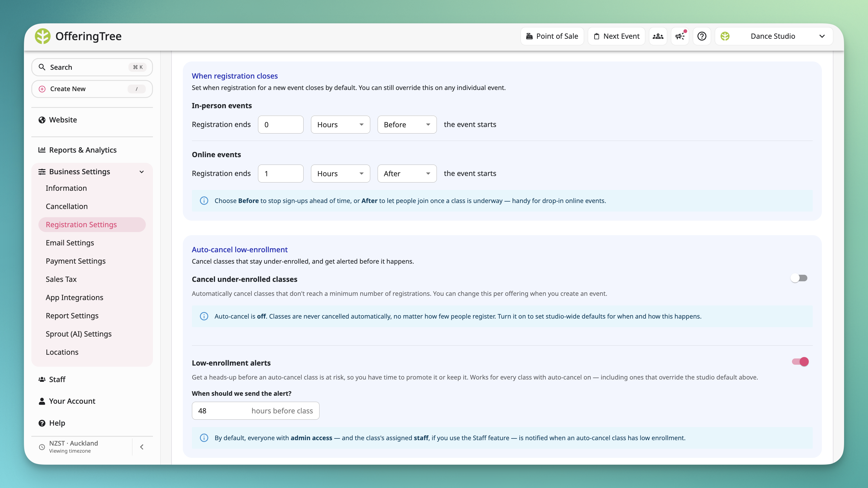Click the magnifier icon in Search
868x488 pixels.
(42, 67)
